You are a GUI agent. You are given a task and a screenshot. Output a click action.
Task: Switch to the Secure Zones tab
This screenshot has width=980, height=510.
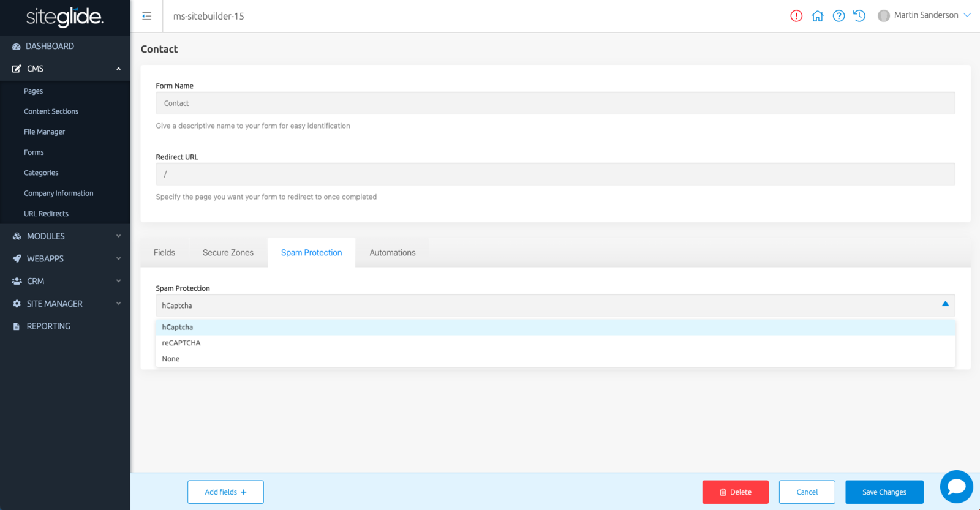pyautogui.click(x=228, y=253)
